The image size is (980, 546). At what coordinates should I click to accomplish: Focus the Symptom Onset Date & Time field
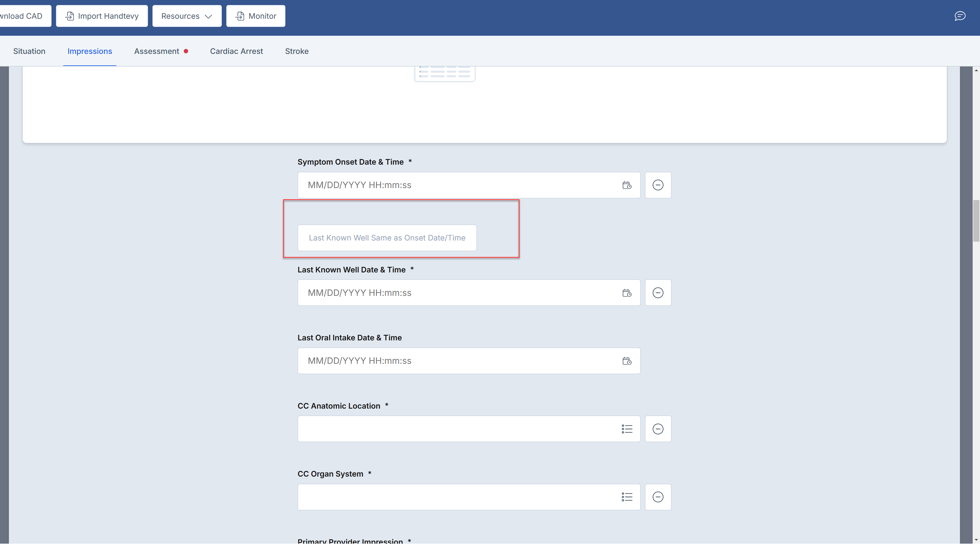point(469,185)
